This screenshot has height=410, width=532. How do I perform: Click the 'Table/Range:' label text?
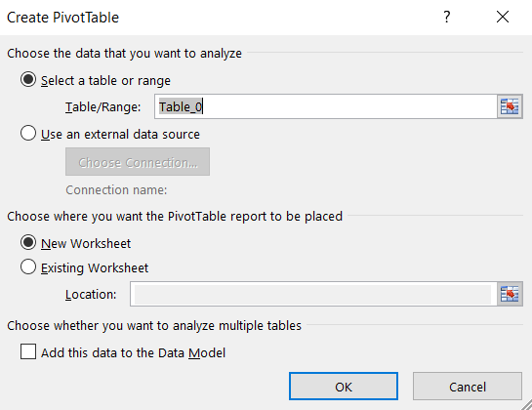coord(102,107)
